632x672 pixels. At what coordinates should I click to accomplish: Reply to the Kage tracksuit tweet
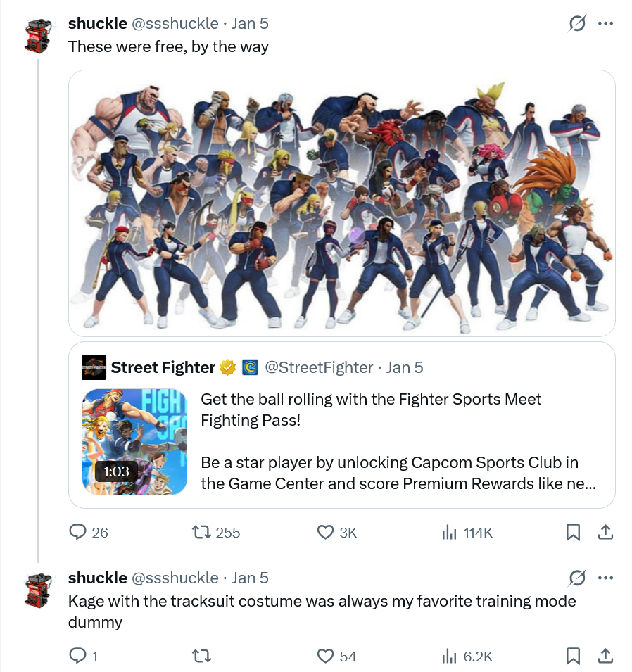[x=84, y=656]
